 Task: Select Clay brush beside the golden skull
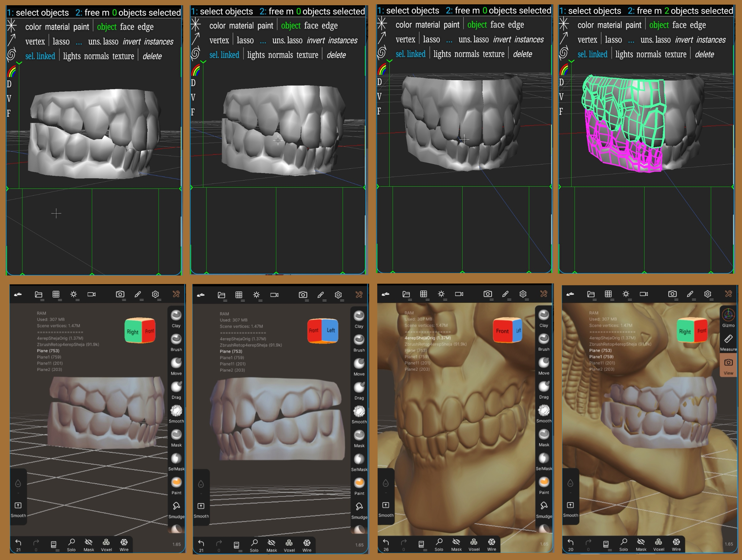coord(543,315)
